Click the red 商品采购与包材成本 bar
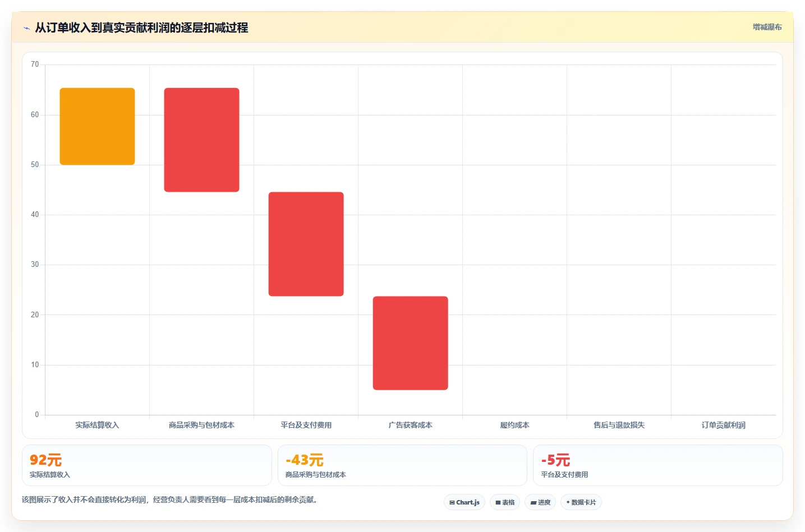This screenshot has width=805, height=532. click(201, 140)
